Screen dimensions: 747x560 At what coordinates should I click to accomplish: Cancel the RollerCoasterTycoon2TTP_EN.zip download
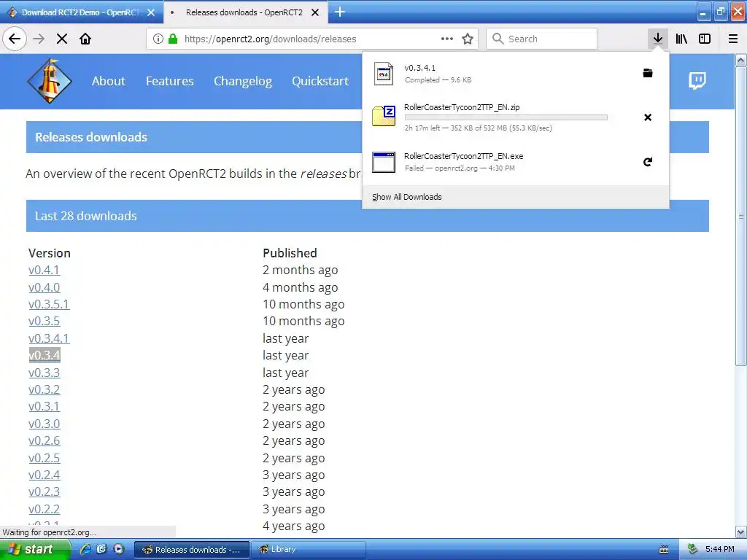click(648, 117)
